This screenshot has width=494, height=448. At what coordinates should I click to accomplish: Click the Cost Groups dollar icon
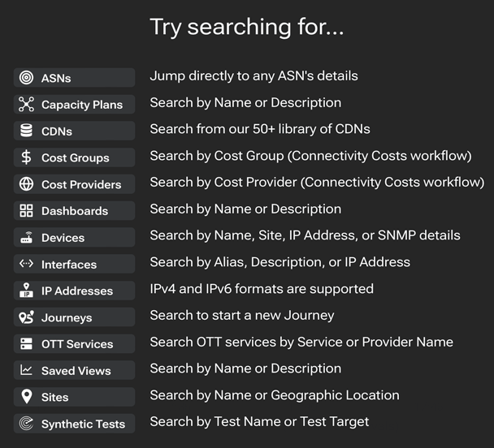pyautogui.click(x=26, y=157)
